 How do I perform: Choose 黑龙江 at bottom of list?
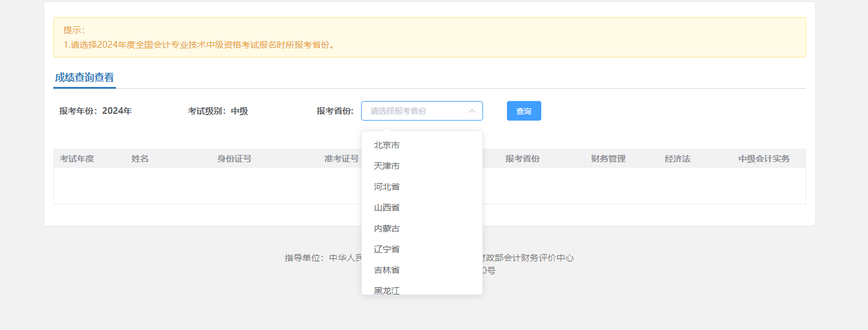coord(387,290)
